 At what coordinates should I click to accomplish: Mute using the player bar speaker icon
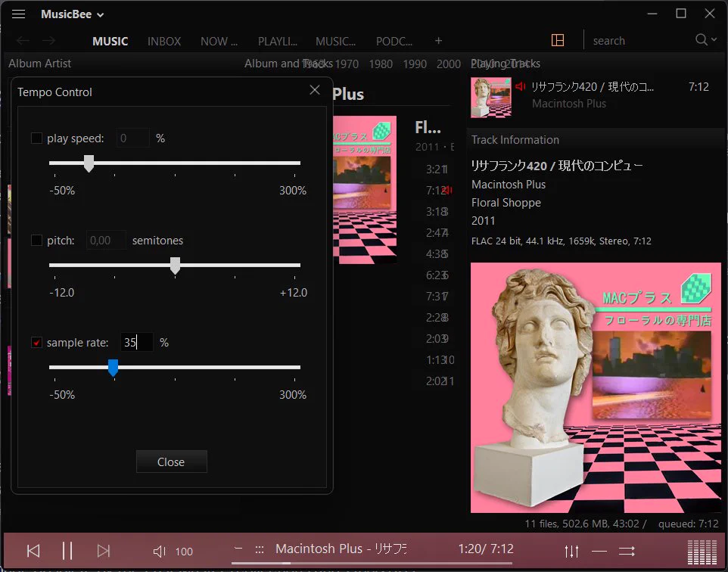click(159, 551)
